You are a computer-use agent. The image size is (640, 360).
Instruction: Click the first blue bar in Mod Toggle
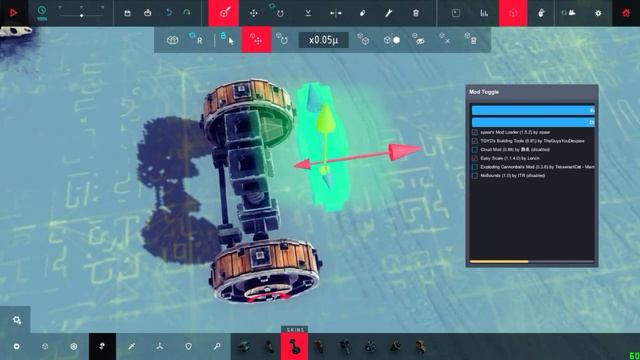click(533, 110)
